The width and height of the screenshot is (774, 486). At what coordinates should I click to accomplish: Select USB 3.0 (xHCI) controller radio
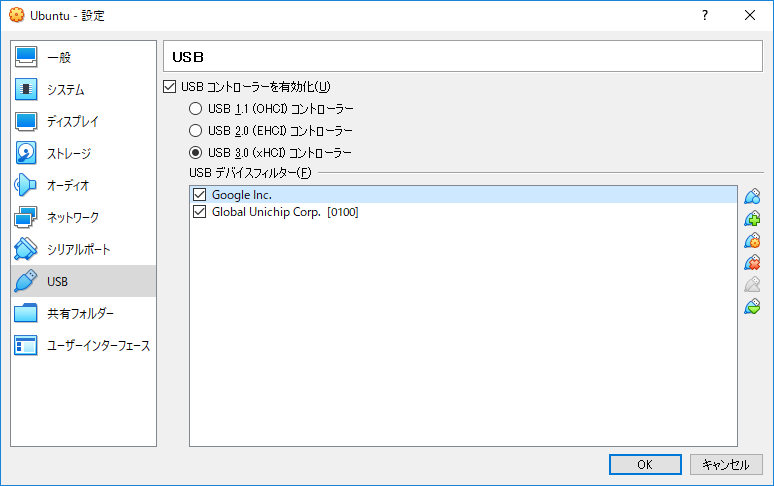(x=195, y=152)
